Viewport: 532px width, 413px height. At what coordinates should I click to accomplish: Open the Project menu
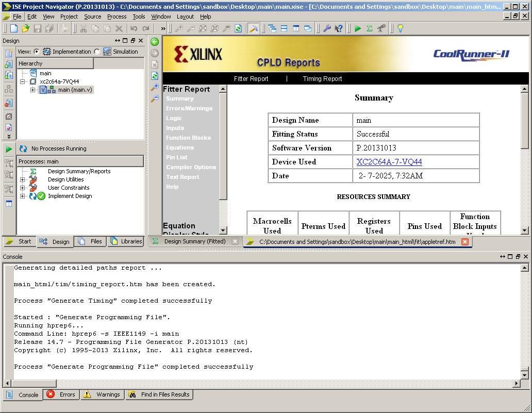pyautogui.click(x=69, y=16)
